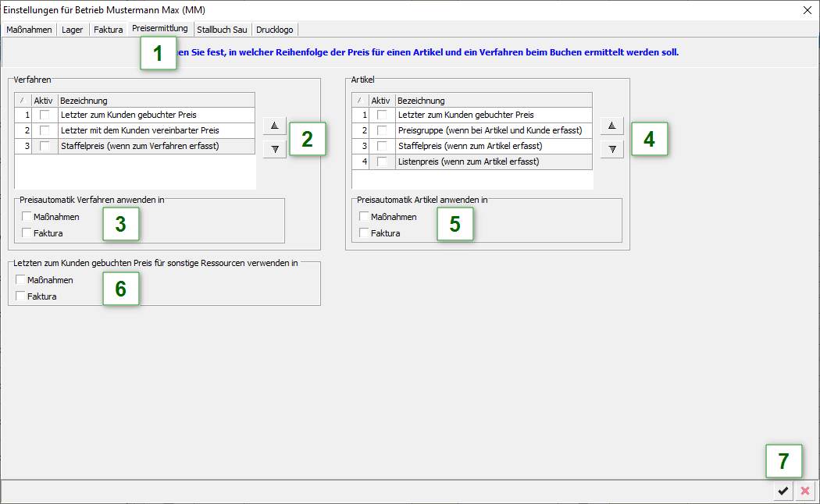Cancel settings with the red X button
The width and height of the screenshot is (820, 504).
tap(804, 491)
